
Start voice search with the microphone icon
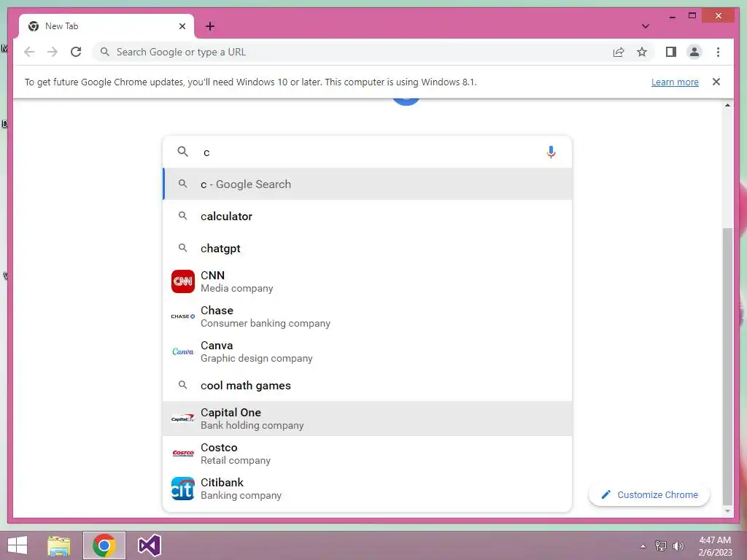click(551, 152)
